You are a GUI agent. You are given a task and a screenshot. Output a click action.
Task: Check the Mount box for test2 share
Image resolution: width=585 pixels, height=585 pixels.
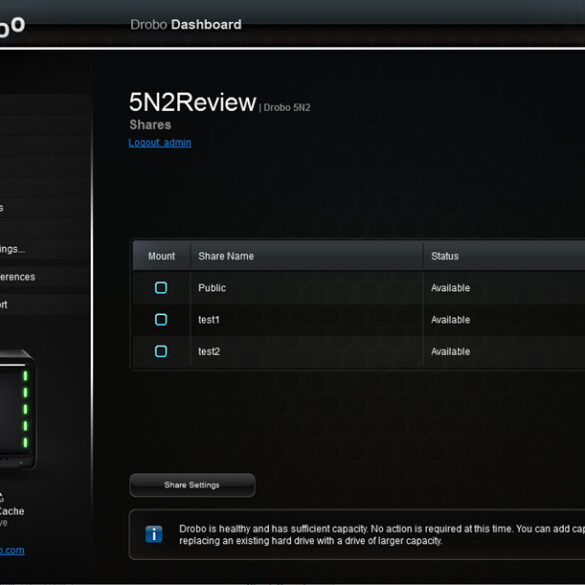tap(161, 351)
